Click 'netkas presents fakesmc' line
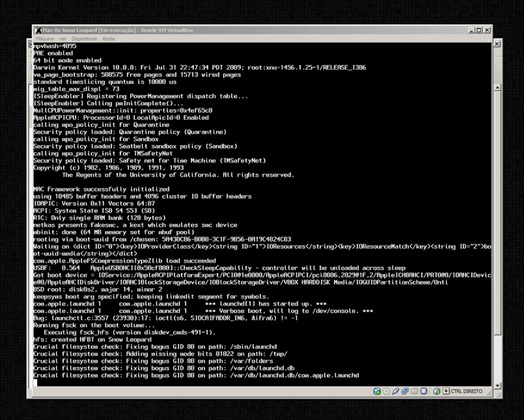Screen dimensions: 524x420 tap(135, 225)
